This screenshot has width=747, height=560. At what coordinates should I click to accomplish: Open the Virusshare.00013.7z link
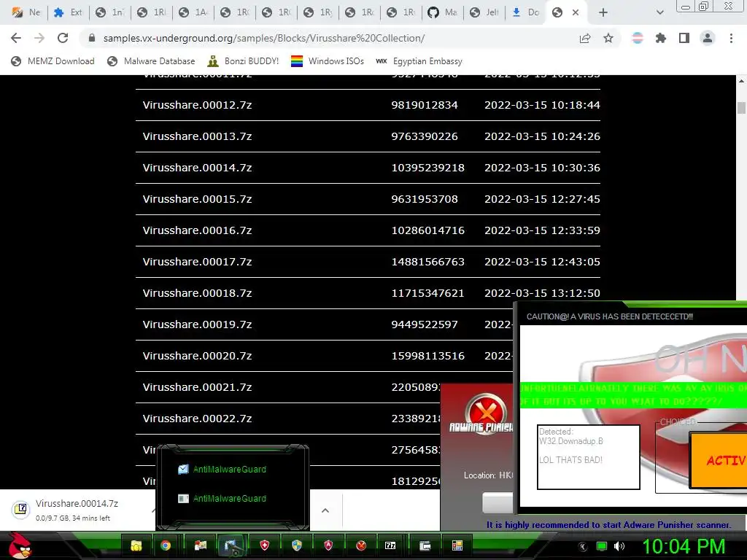point(197,136)
